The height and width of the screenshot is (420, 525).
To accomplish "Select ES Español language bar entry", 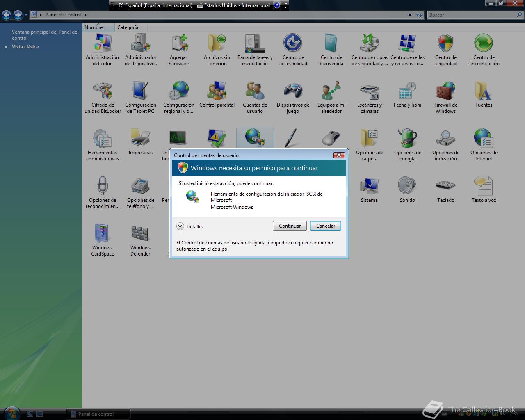I will [155, 5].
